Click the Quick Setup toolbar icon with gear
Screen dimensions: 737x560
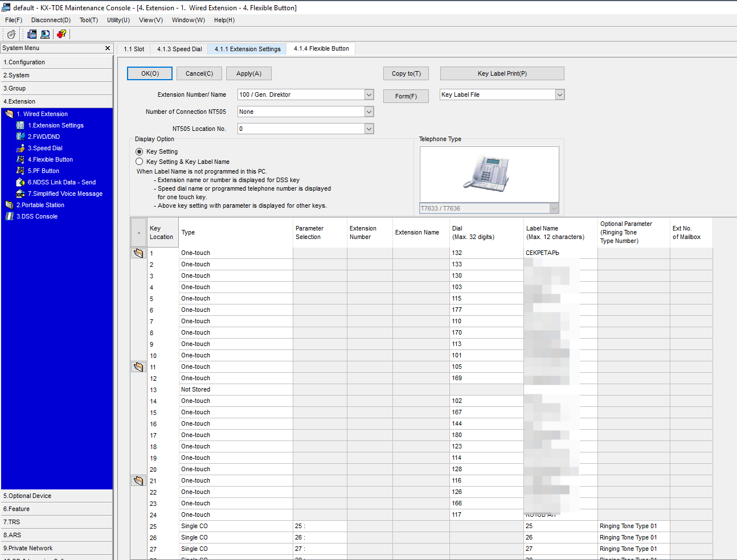pyautogui.click(x=11, y=34)
